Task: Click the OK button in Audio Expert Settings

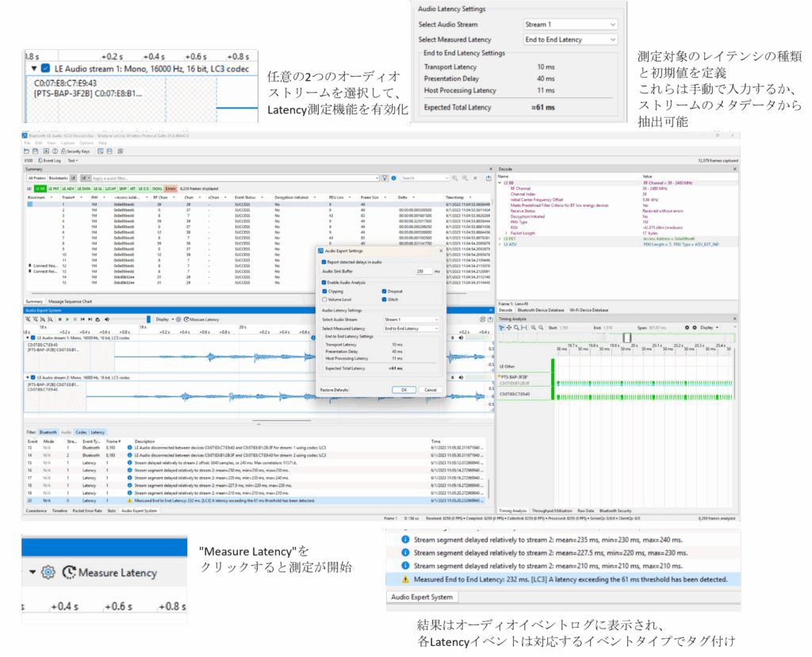Action: pyautogui.click(x=404, y=390)
